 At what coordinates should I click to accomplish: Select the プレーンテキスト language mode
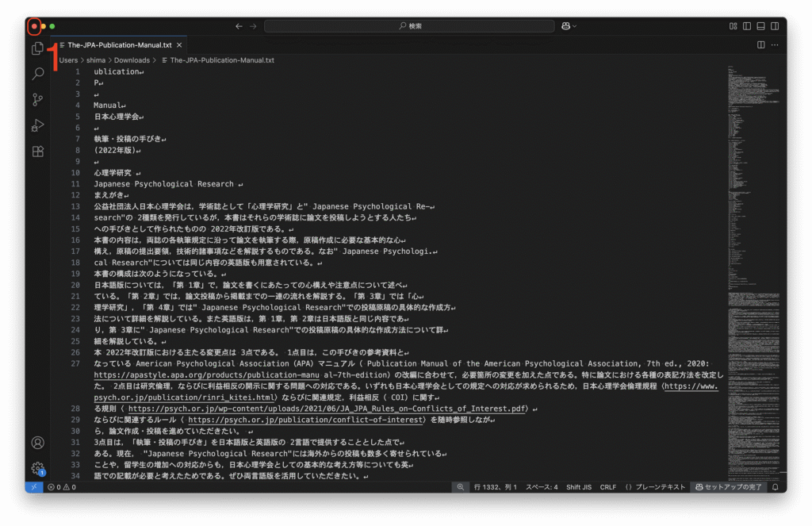(655, 487)
